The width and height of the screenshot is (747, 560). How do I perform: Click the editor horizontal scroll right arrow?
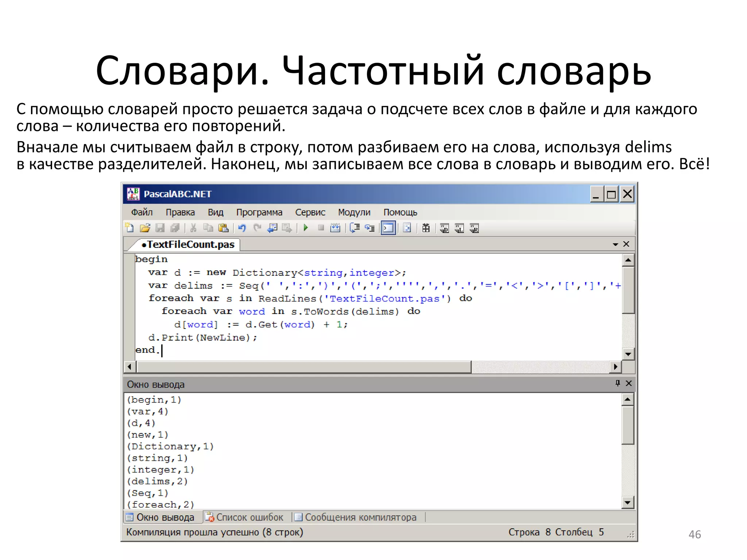616,367
